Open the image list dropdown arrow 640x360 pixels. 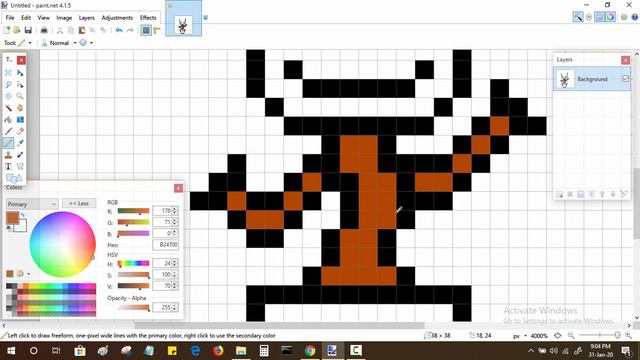click(x=206, y=18)
